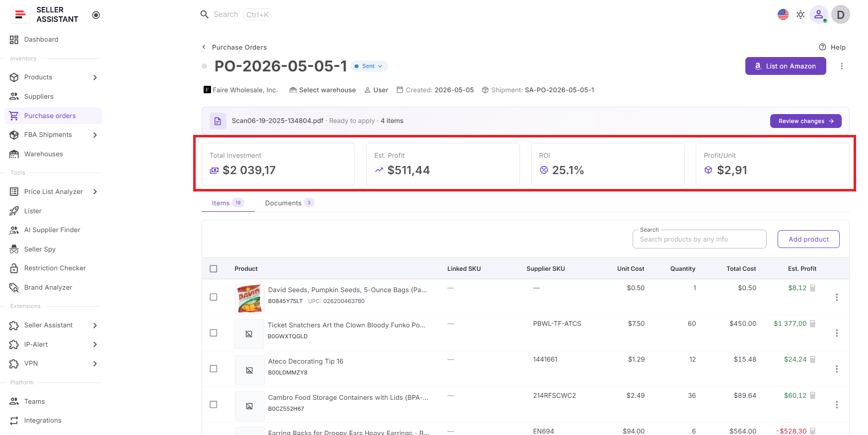Click the Suppliers people icon

click(14, 96)
